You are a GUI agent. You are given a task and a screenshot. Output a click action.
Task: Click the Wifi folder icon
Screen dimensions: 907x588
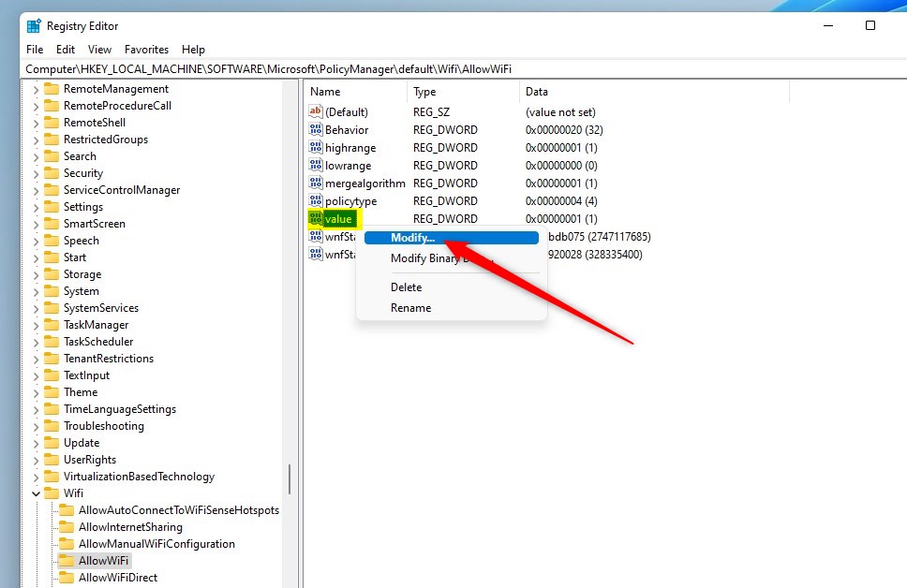click(52, 493)
